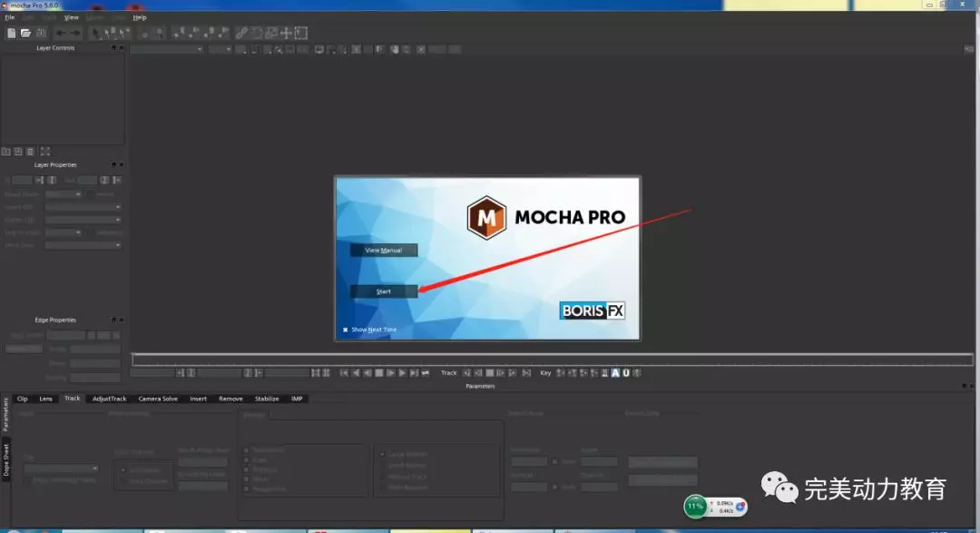Undock the Layer Controls panel
The height and width of the screenshot is (533, 980).
pos(113,47)
